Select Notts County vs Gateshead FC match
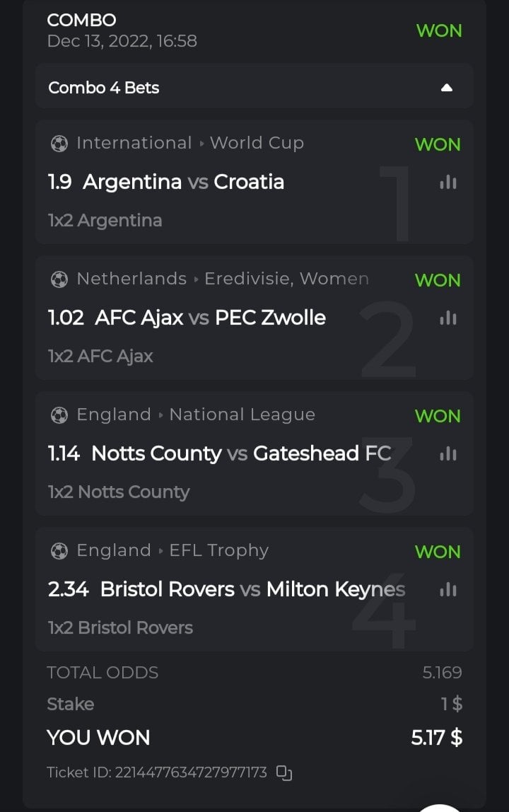The width and height of the screenshot is (509, 812). click(x=241, y=453)
